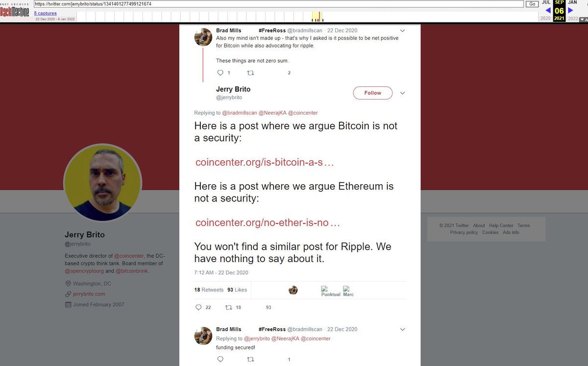
Task: Click reply icon on "funding secured!" tweet
Action: pos(220,359)
